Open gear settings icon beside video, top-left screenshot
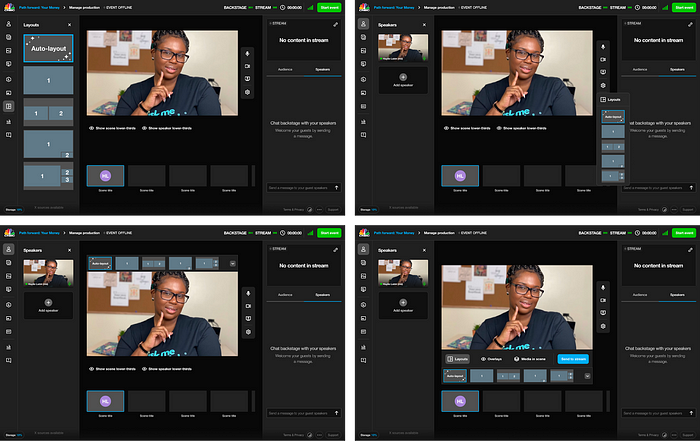 point(247,92)
